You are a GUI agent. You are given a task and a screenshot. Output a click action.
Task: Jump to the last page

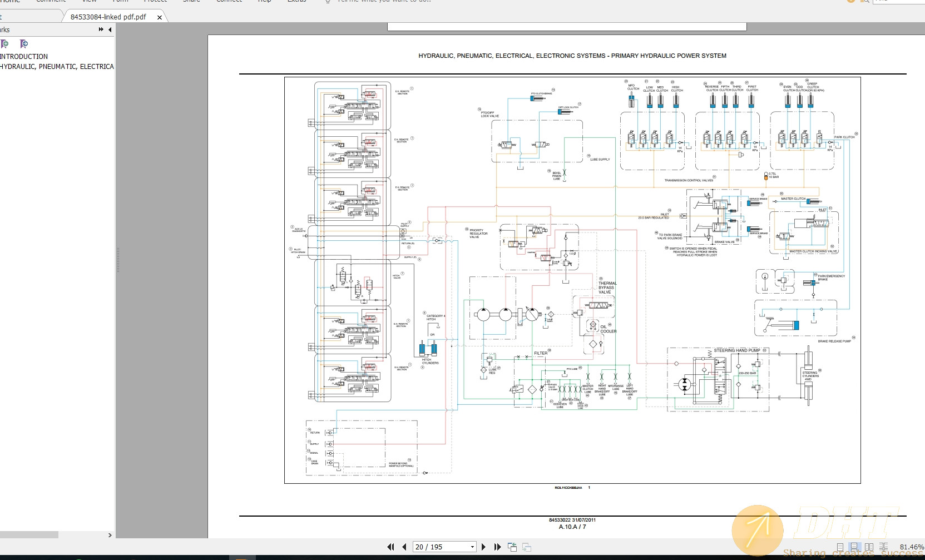tap(497, 547)
